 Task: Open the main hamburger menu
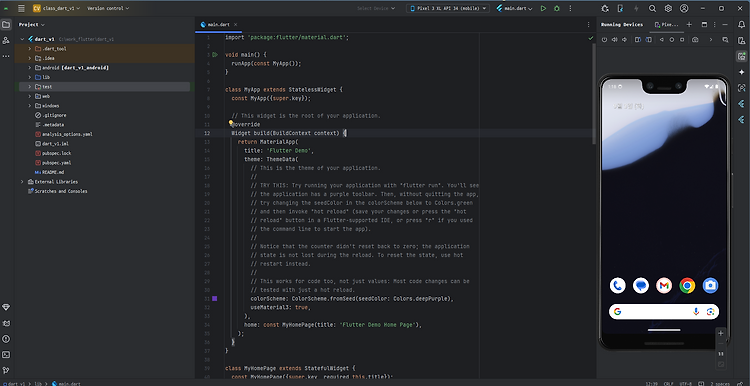click(21, 8)
